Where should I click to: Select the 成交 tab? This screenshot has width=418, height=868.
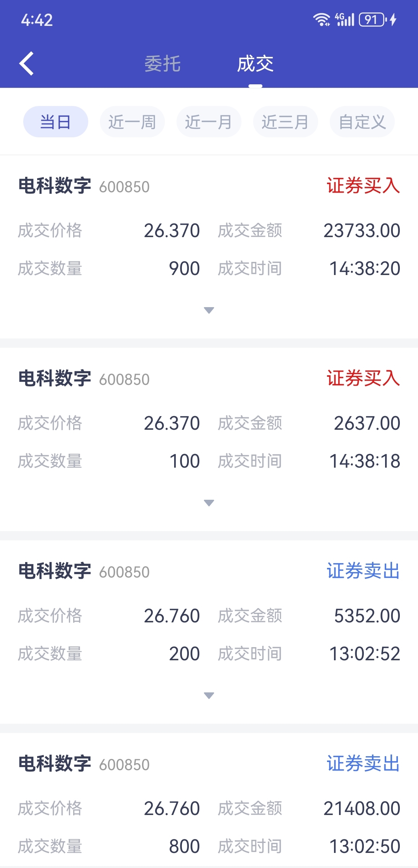pos(255,63)
